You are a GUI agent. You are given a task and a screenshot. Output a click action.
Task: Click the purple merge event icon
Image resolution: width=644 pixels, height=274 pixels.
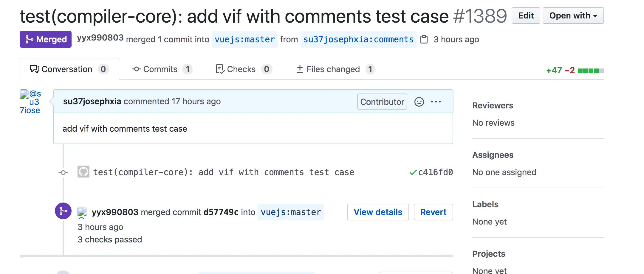tap(63, 211)
